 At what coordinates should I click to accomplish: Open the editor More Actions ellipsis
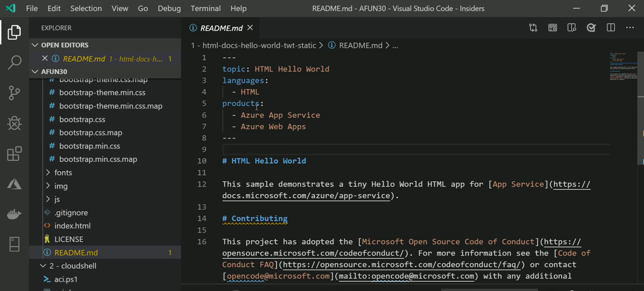click(x=630, y=28)
